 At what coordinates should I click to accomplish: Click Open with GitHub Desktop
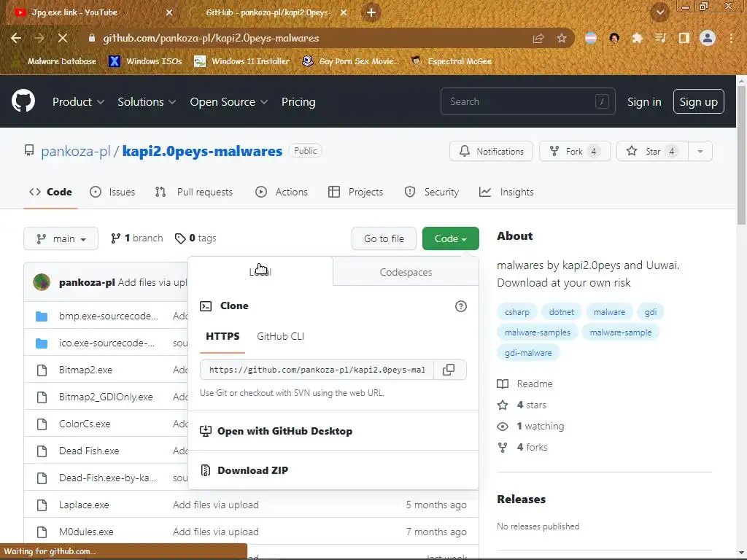click(285, 431)
